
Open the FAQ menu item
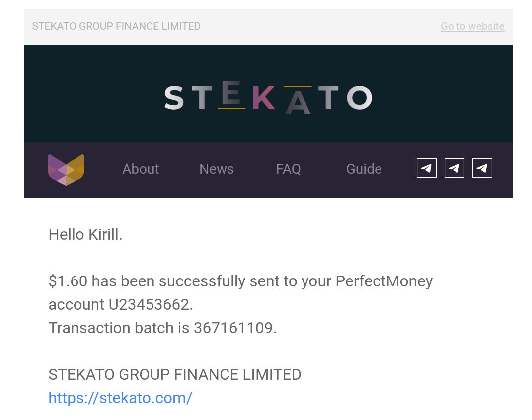288,169
